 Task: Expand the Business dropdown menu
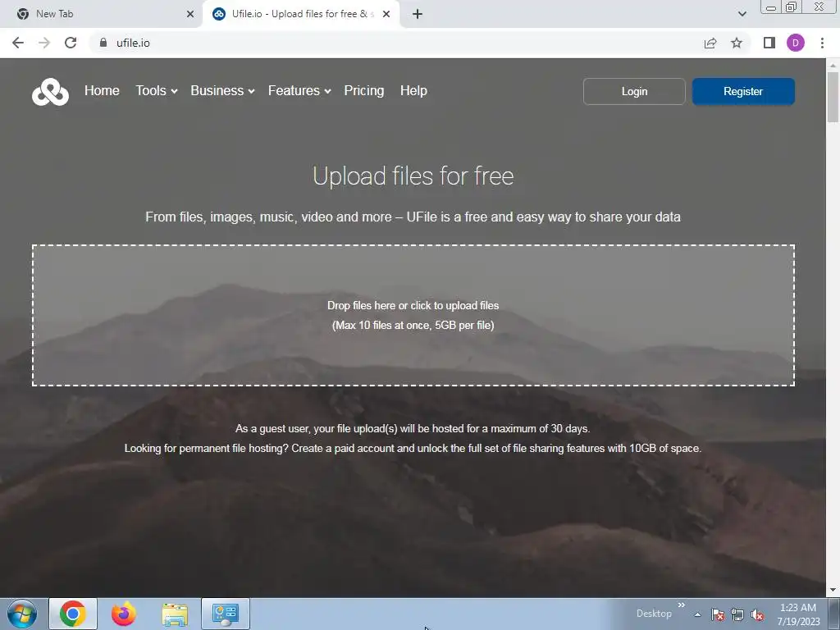[x=222, y=90]
